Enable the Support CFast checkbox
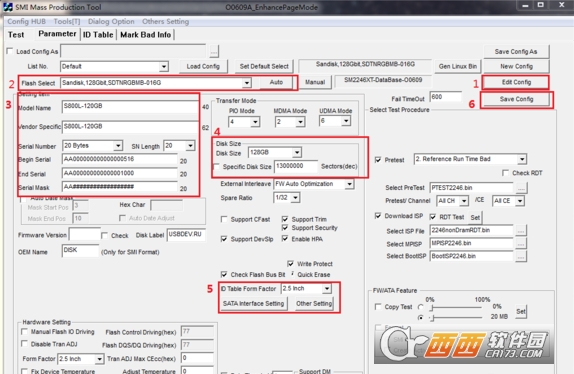The height and width of the screenshot is (374, 574). (x=224, y=219)
